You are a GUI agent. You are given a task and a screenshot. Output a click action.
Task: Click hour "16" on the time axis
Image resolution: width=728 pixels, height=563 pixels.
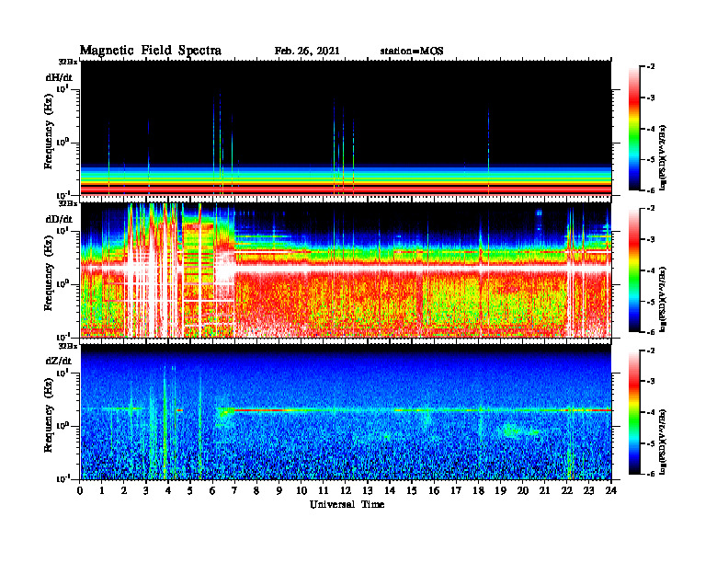tap(434, 491)
